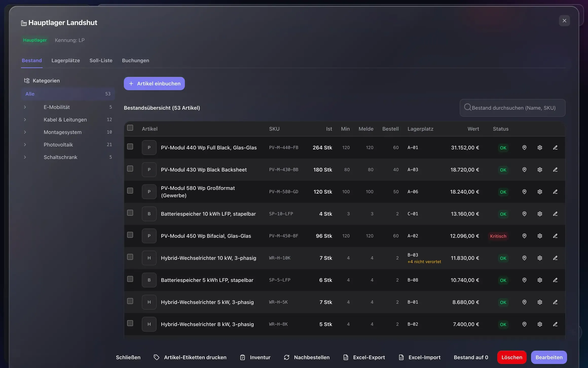The width and height of the screenshot is (588, 368).
Task: Click location pin for PV-Modul 430 Wp Black Backsheet
Action: (x=524, y=170)
